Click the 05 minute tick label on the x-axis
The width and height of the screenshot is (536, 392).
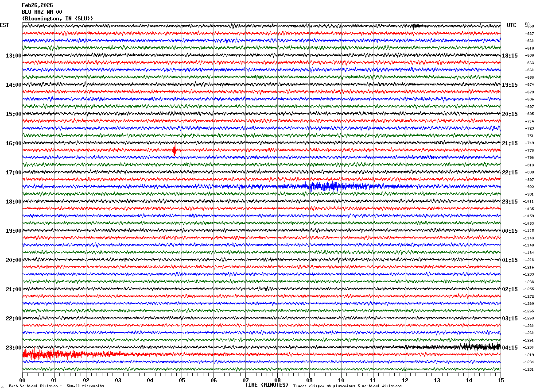pos(182,380)
